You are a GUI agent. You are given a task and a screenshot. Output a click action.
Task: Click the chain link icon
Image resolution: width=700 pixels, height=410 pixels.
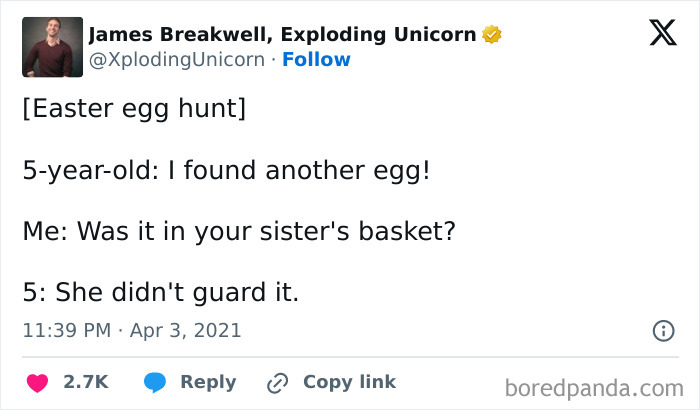click(277, 383)
